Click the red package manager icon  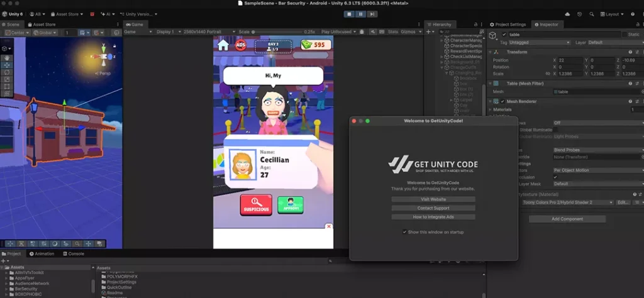tap(92, 14)
